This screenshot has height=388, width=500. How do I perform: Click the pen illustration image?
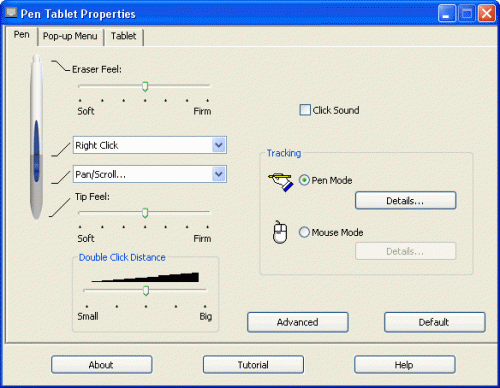click(x=36, y=138)
